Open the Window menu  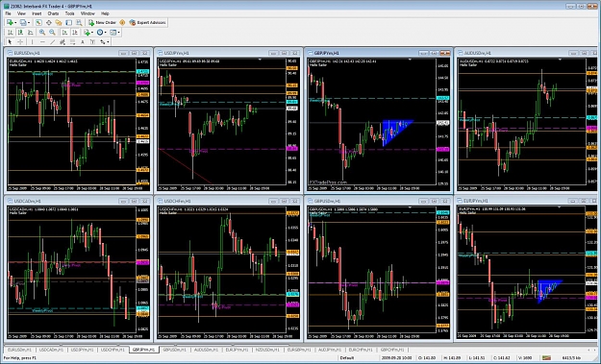pyautogui.click(x=88, y=13)
